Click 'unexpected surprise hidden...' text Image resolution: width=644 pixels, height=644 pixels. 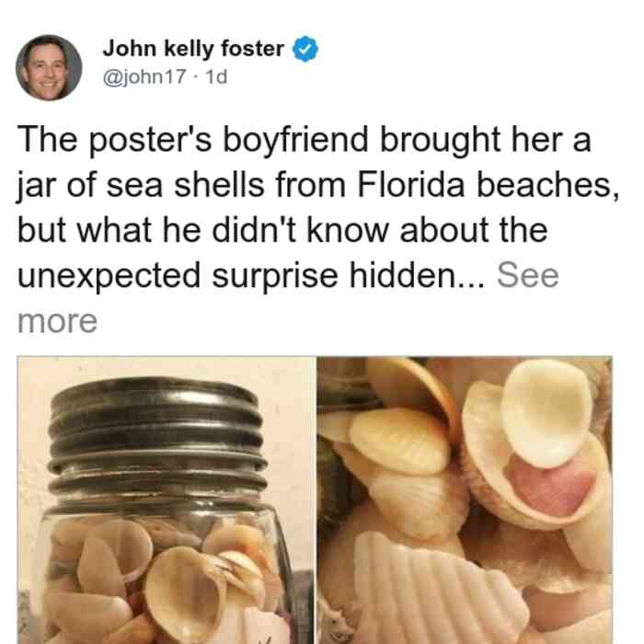click(x=251, y=275)
